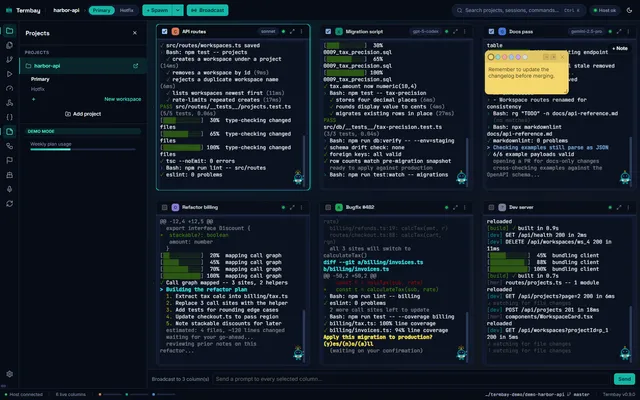The image size is (640, 400).
Task: Open the Bugfix #482 column more-options menu
Action: (465, 207)
